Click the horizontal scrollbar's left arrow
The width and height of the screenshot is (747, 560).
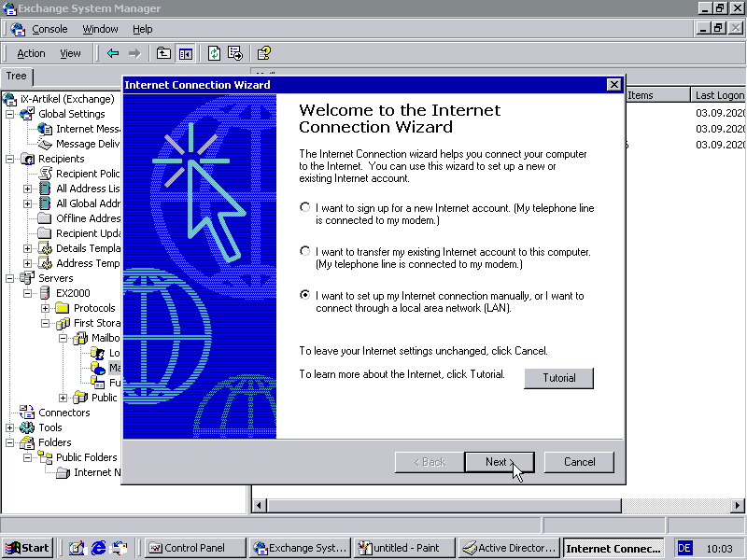click(x=259, y=505)
